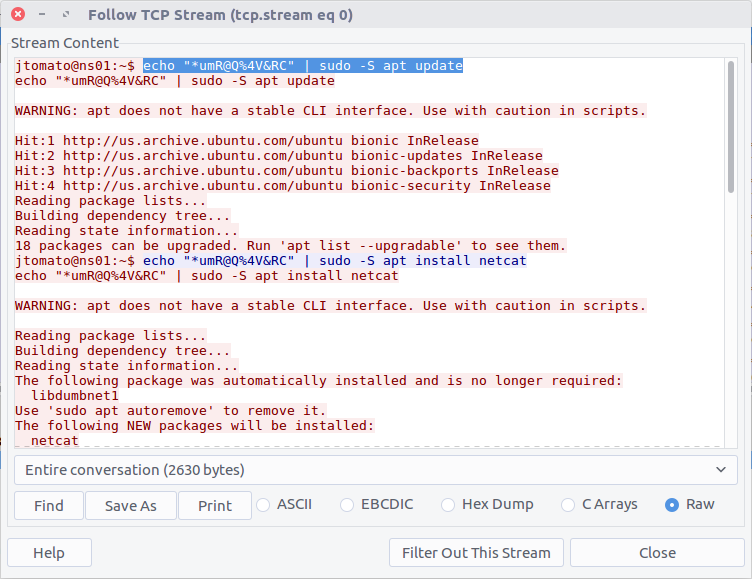Select the Raw radio button

(673, 505)
